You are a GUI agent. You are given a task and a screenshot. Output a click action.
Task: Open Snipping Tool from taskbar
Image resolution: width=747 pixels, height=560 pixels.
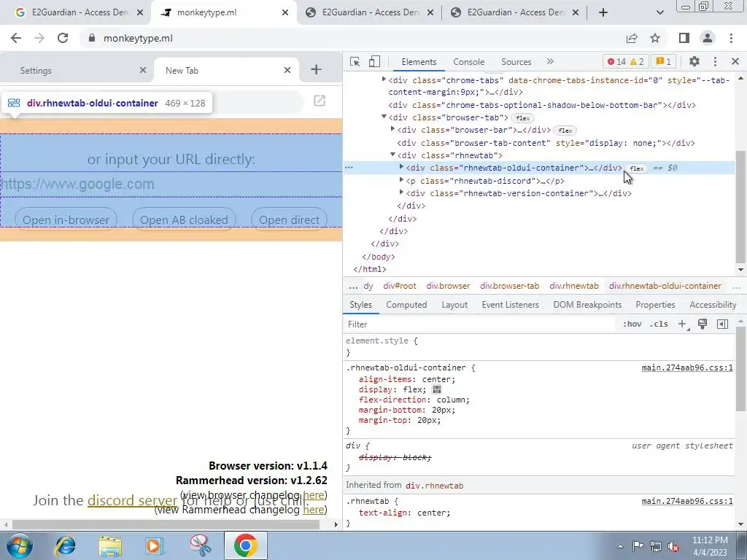click(200, 546)
